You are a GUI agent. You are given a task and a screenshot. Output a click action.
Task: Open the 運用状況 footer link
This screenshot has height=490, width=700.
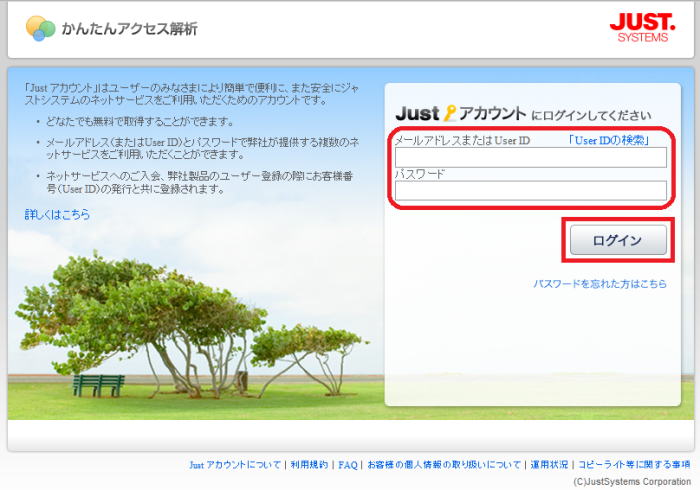coord(549,465)
